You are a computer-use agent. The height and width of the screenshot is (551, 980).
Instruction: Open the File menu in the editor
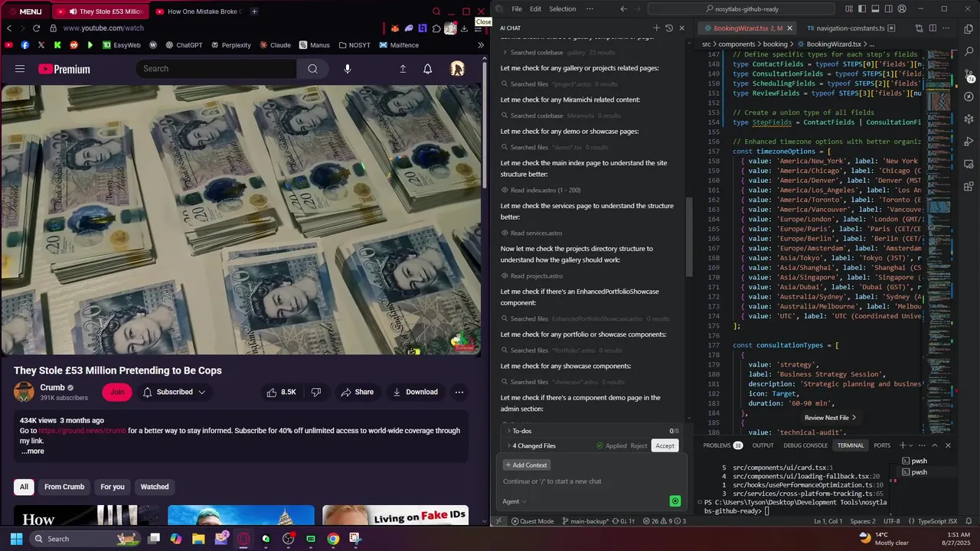coord(517,9)
